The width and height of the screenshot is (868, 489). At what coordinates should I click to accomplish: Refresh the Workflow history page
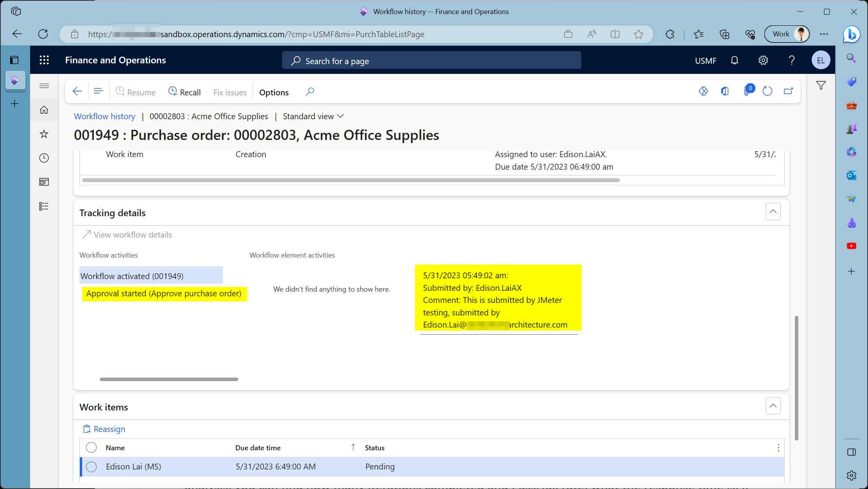767,91
